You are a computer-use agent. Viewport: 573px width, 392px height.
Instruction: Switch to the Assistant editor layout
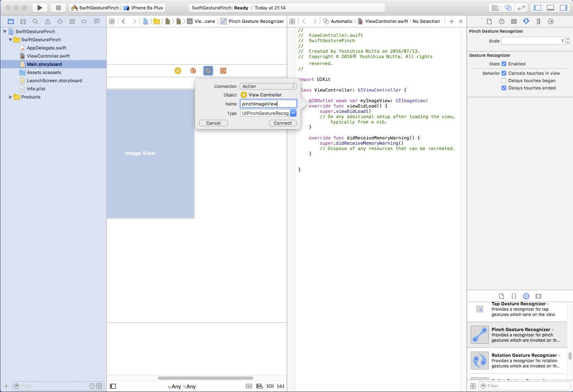[x=508, y=8]
